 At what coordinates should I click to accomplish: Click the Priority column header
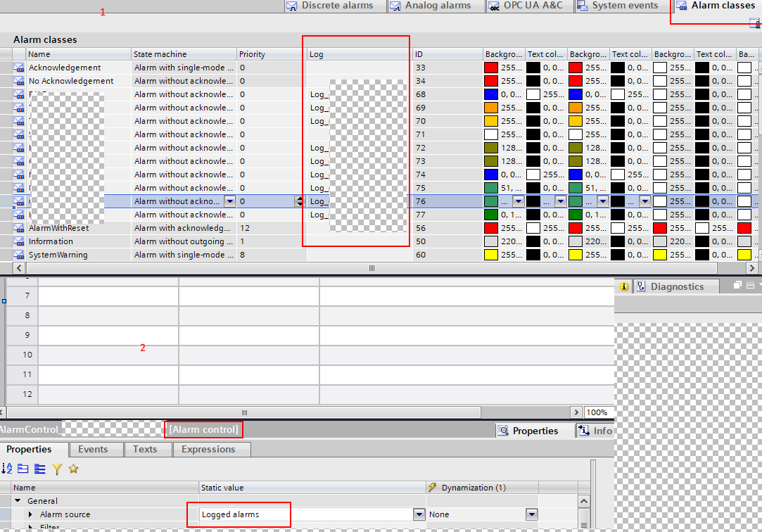(x=271, y=54)
